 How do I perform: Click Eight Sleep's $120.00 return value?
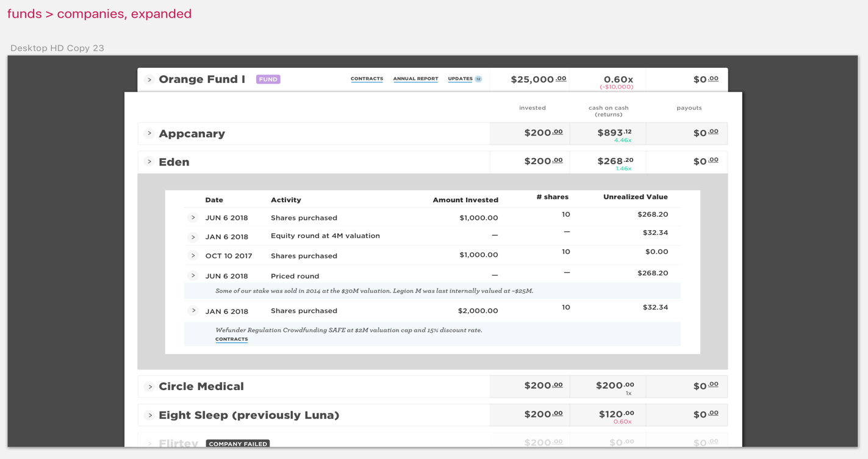(616, 414)
